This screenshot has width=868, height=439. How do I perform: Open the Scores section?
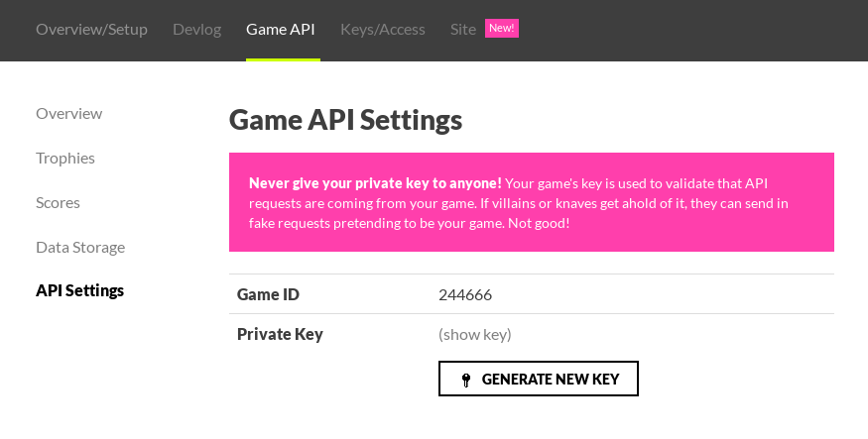coord(58,202)
